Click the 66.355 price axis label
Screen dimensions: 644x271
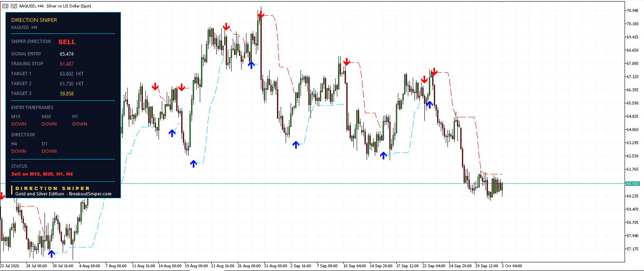point(633,90)
